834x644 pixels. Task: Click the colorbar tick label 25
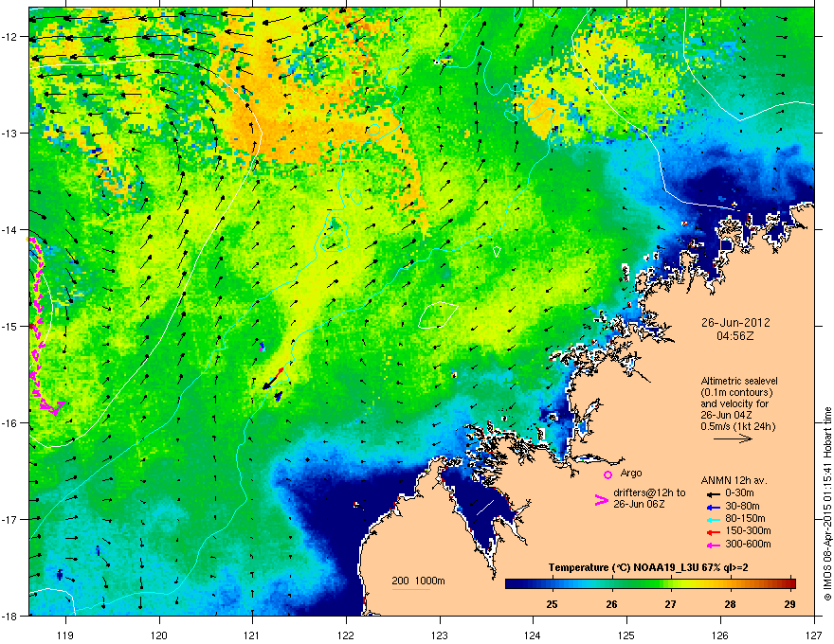[553, 604]
